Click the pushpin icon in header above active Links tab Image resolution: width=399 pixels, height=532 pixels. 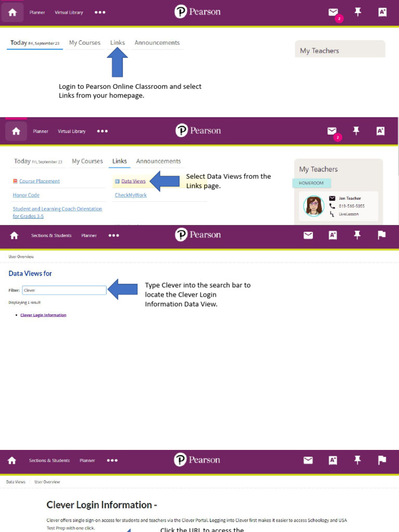click(356, 130)
